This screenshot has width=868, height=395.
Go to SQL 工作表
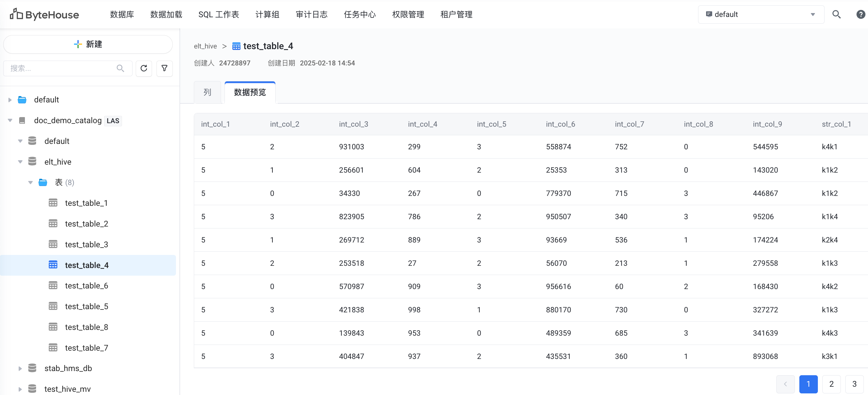click(x=219, y=14)
